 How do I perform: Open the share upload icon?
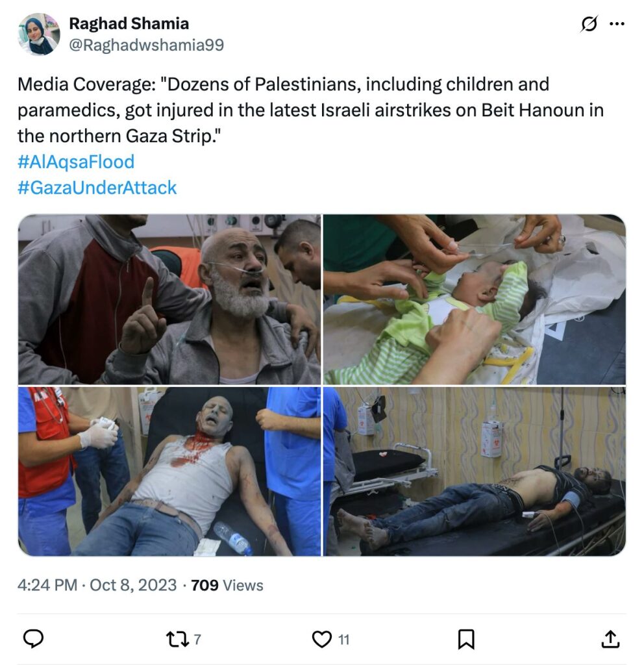[x=610, y=639]
